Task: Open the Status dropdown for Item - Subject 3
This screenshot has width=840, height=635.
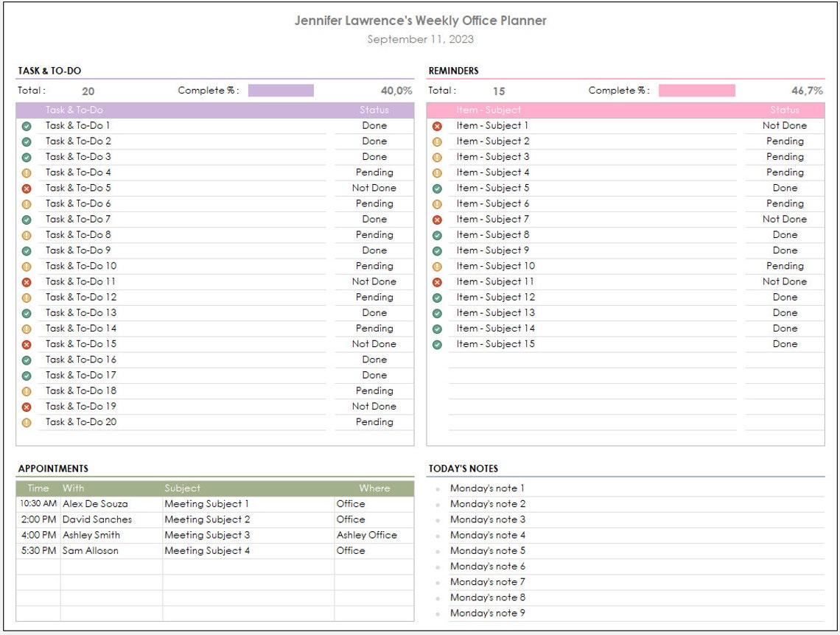Action: [x=783, y=156]
